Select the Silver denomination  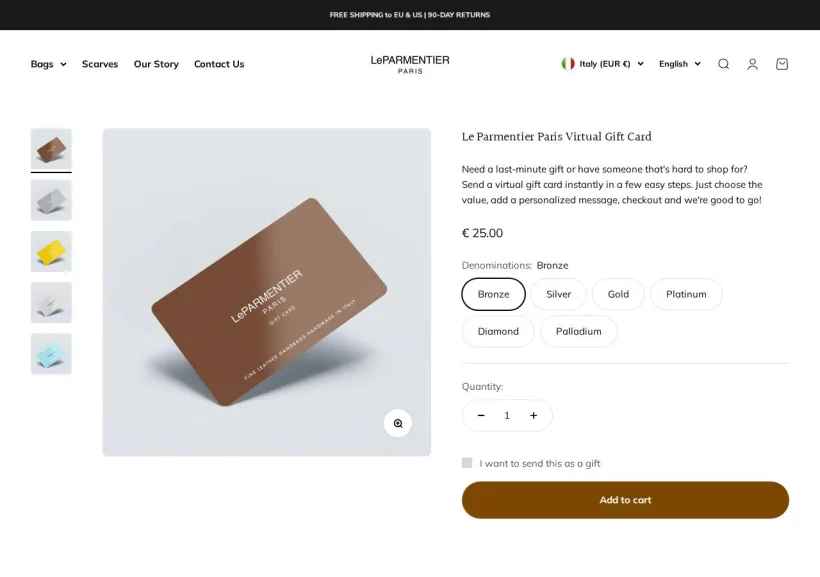click(559, 294)
